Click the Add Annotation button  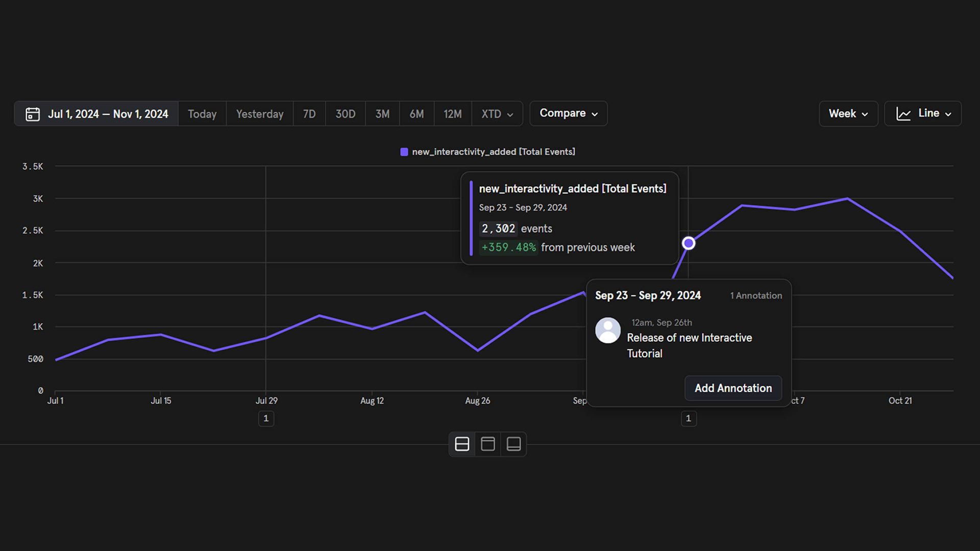tap(733, 388)
